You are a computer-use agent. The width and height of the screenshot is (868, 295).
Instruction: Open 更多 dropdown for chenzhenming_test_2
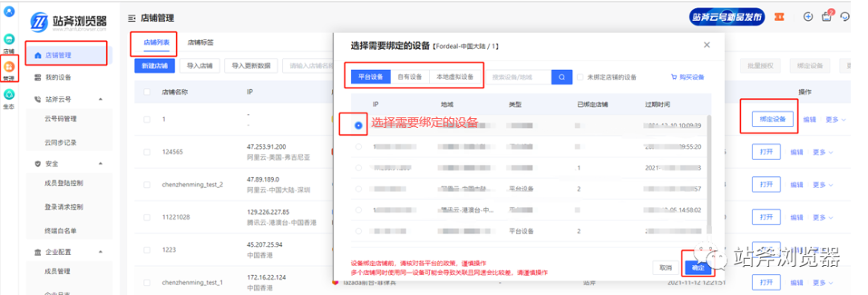[823, 184]
